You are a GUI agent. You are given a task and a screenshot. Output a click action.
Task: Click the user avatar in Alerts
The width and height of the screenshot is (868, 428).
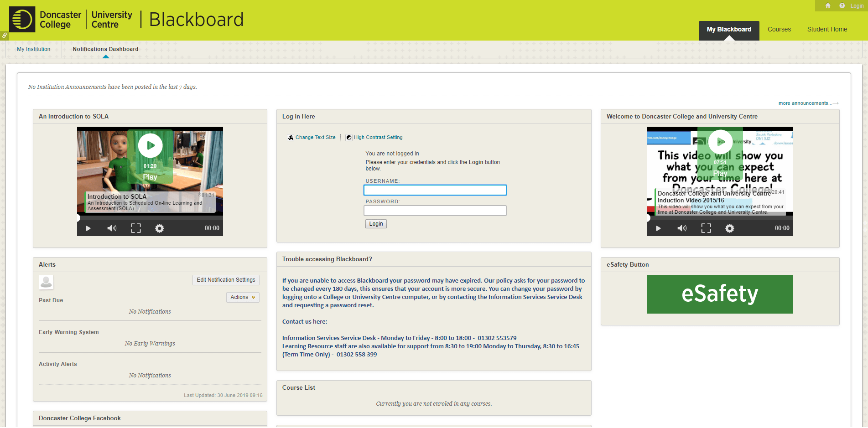(x=46, y=283)
